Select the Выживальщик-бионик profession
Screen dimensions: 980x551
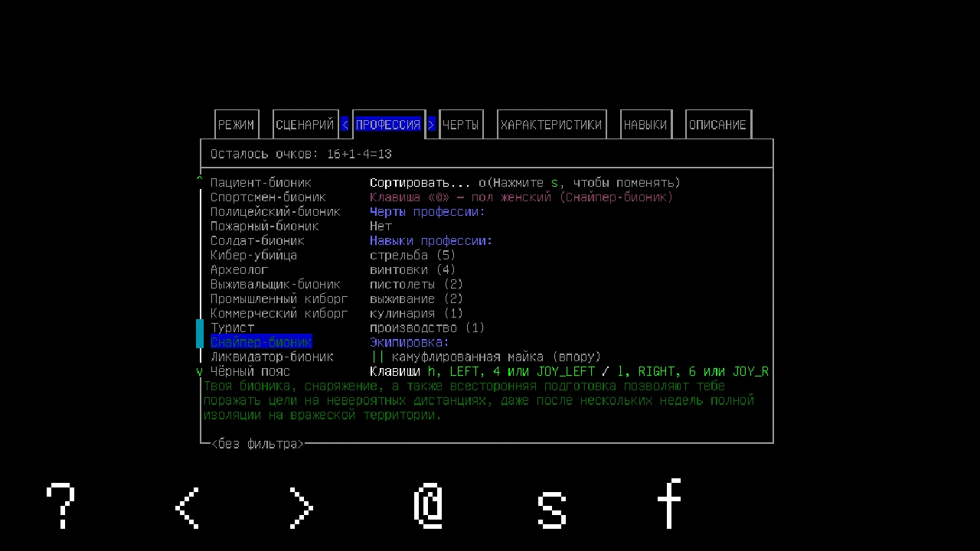click(276, 285)
